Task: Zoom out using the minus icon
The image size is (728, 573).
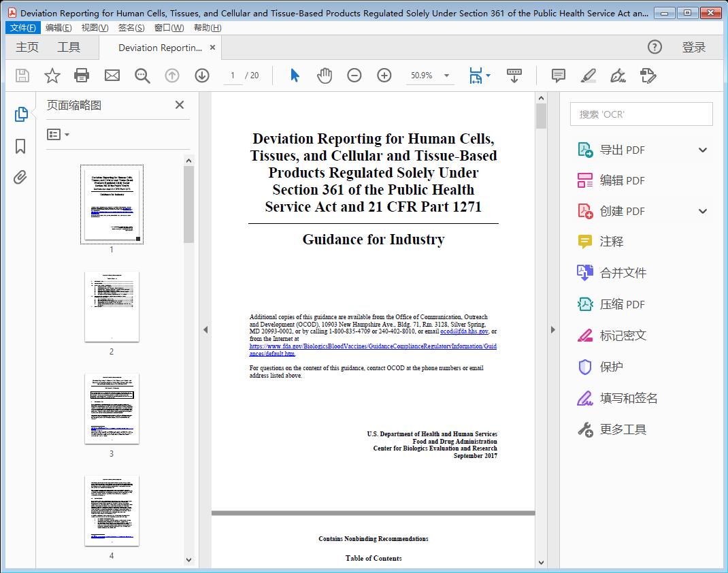Action: (x=354, y=76)
